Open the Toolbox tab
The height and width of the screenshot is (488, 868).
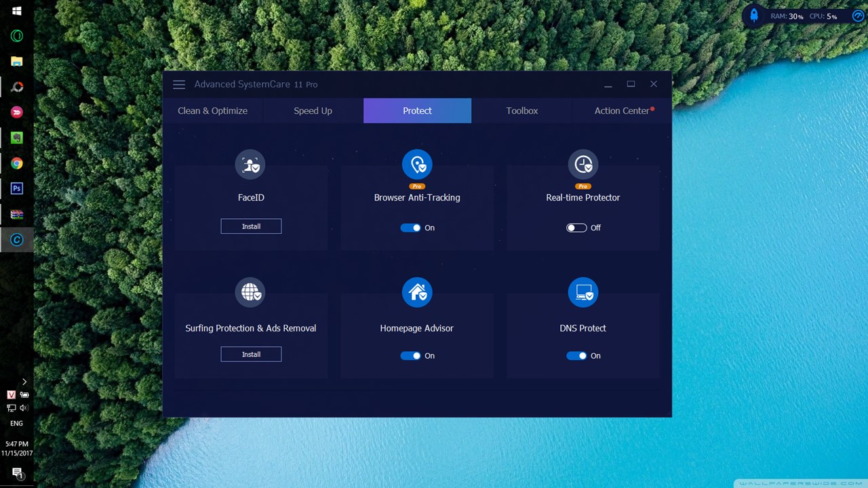click(x=521, y=110)
